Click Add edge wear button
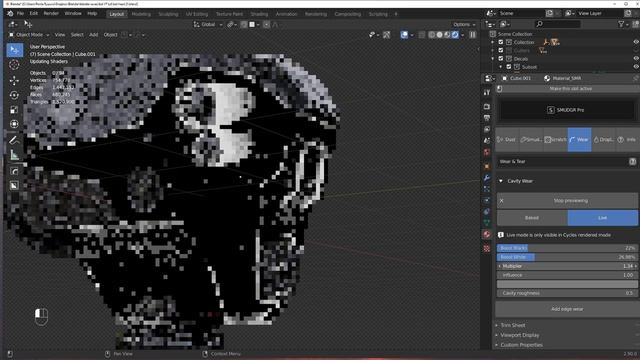The image size is (640, 360). (567, 309)
